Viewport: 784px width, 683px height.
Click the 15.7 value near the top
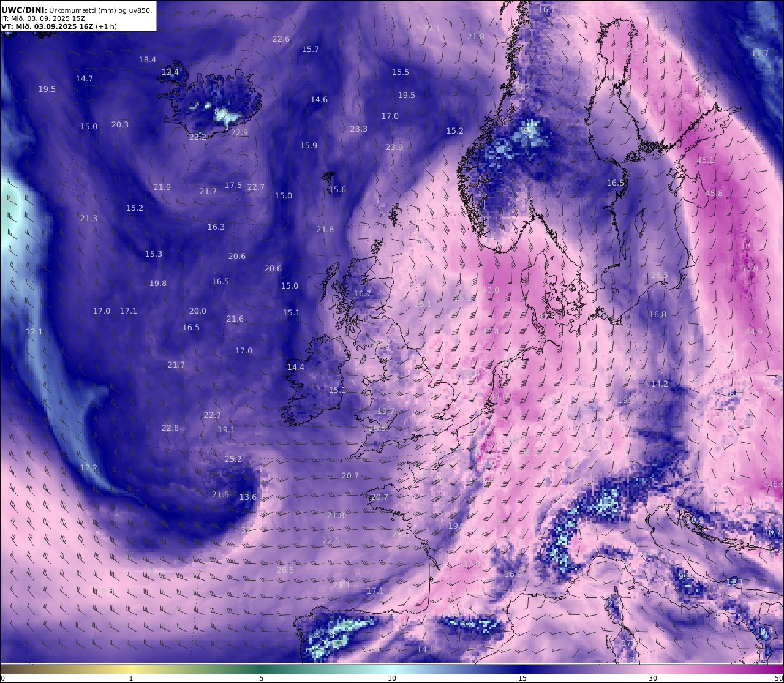click(x=311, y=50)
